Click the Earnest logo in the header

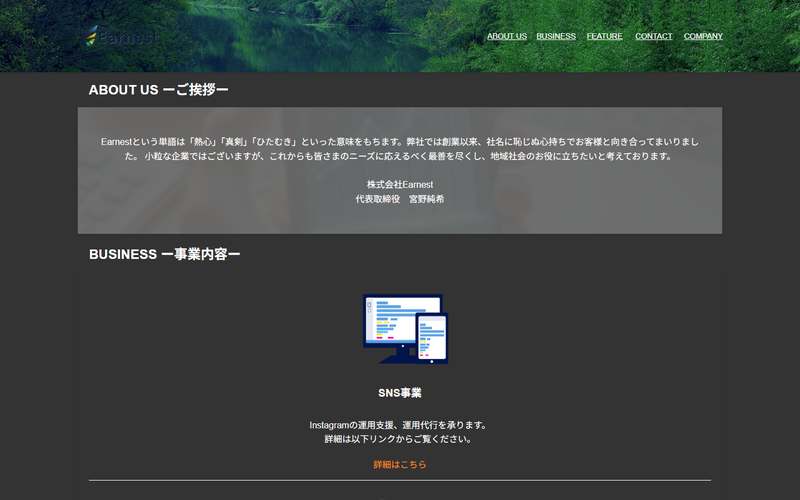tap(122, 37)
